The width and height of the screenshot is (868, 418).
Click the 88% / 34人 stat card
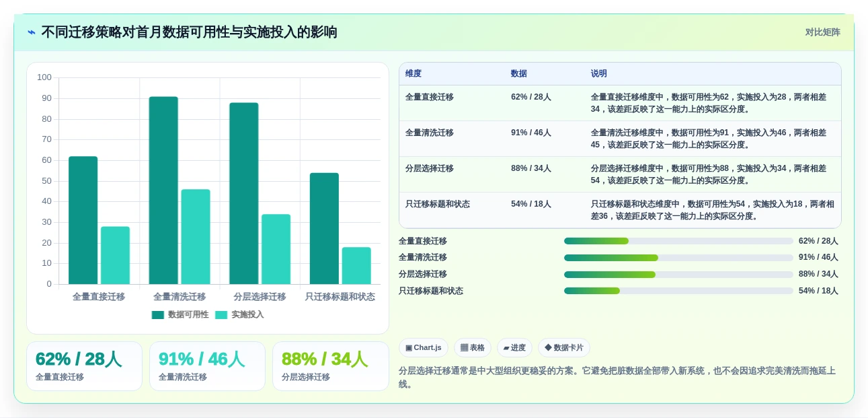[x=330, y=366]
